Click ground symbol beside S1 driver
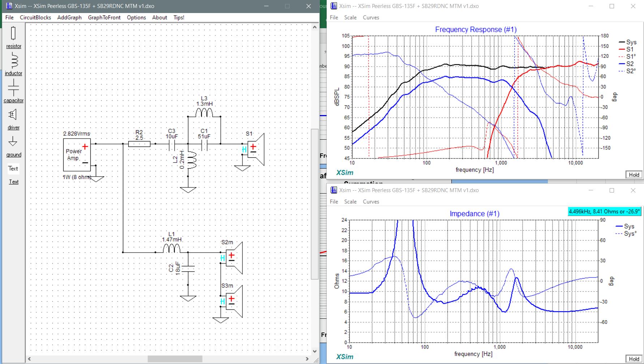 [242, 168]
